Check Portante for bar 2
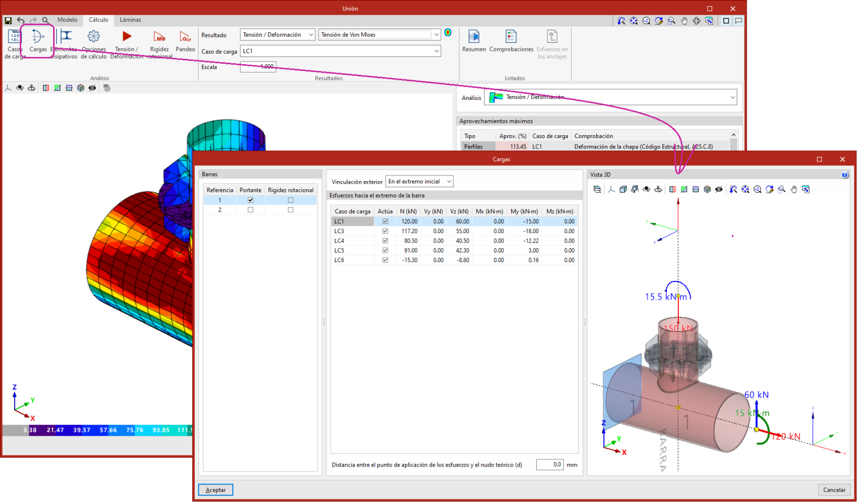This screenshot has width=859, height=504. tap(251, 210)
